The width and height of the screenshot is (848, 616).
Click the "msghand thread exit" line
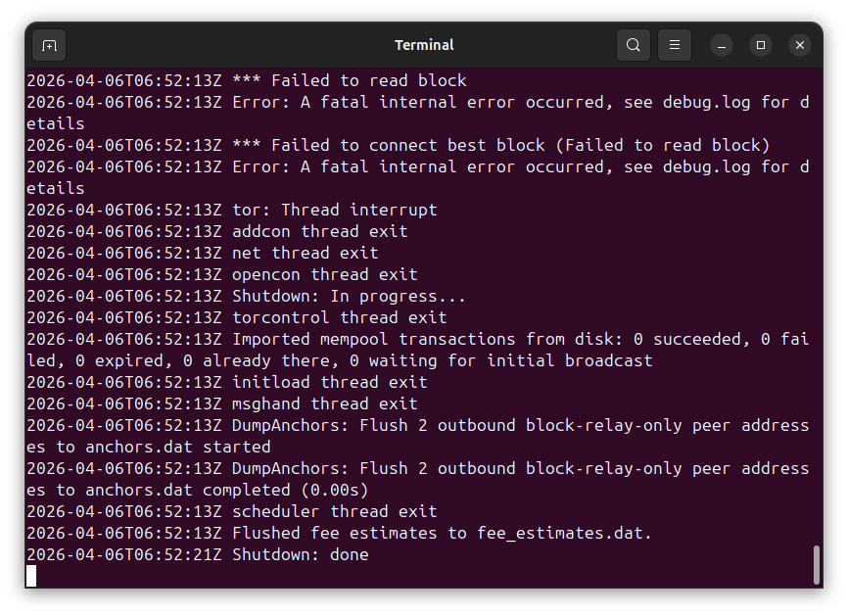tap(324, 404)
